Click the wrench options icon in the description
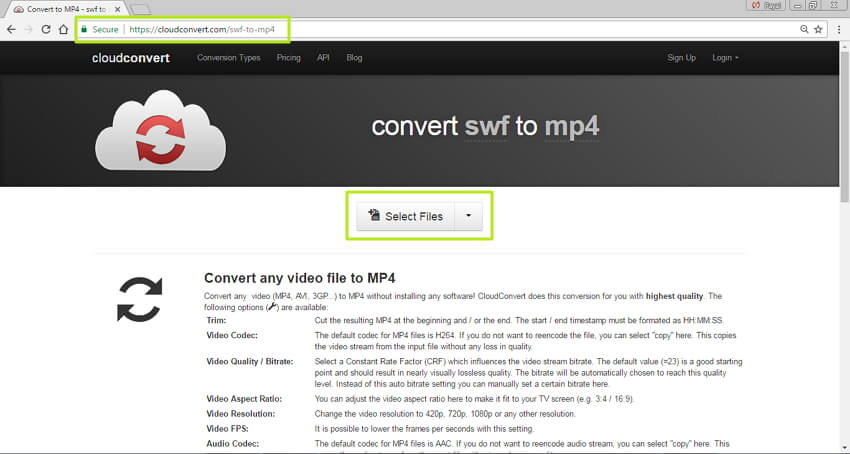850x454 pixels. pos(272,307)
